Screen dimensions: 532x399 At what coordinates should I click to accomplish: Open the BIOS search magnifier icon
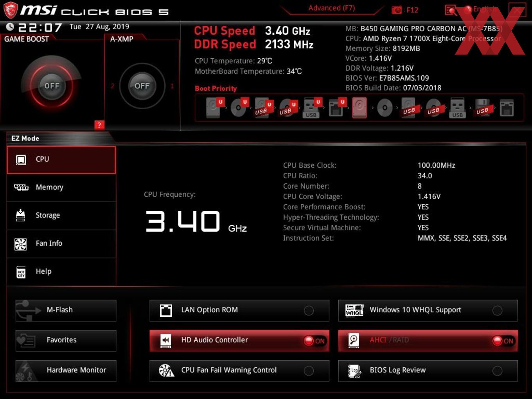[451, 10]
